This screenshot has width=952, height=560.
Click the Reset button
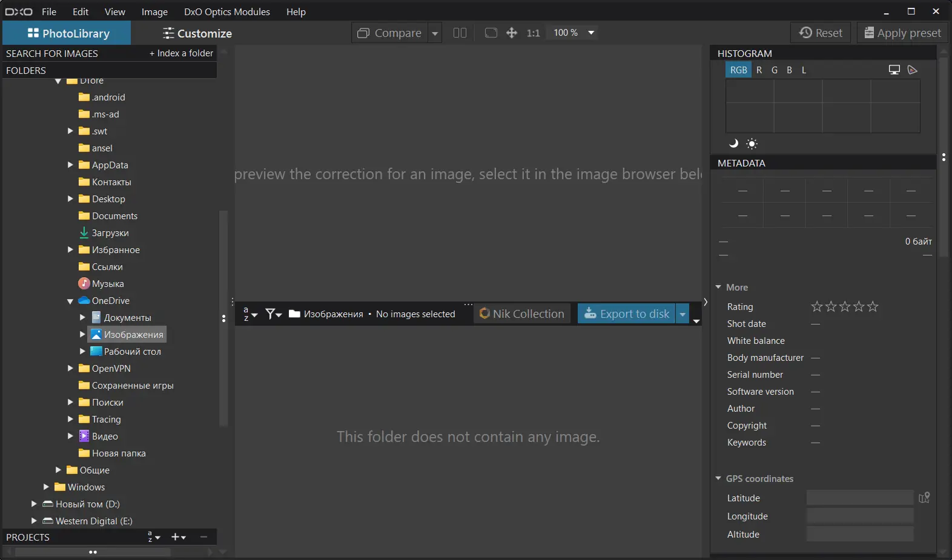click(821, 33)
